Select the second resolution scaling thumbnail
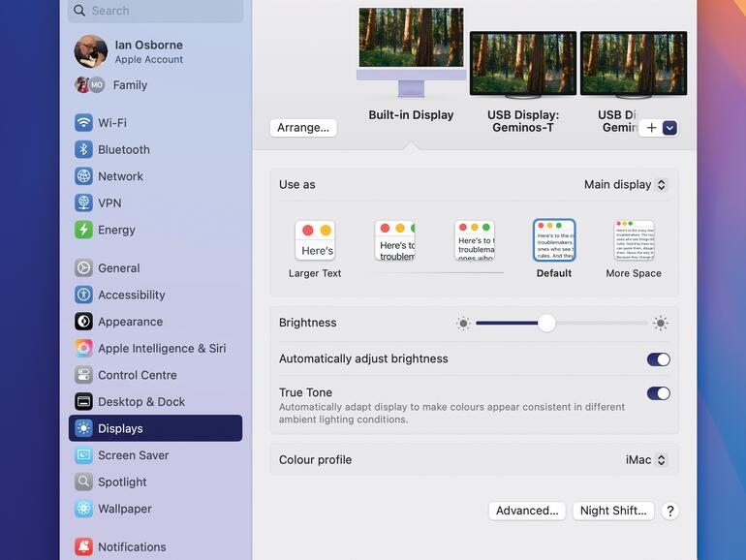Screen dimensions: 746x560 (x=395, y=240)
